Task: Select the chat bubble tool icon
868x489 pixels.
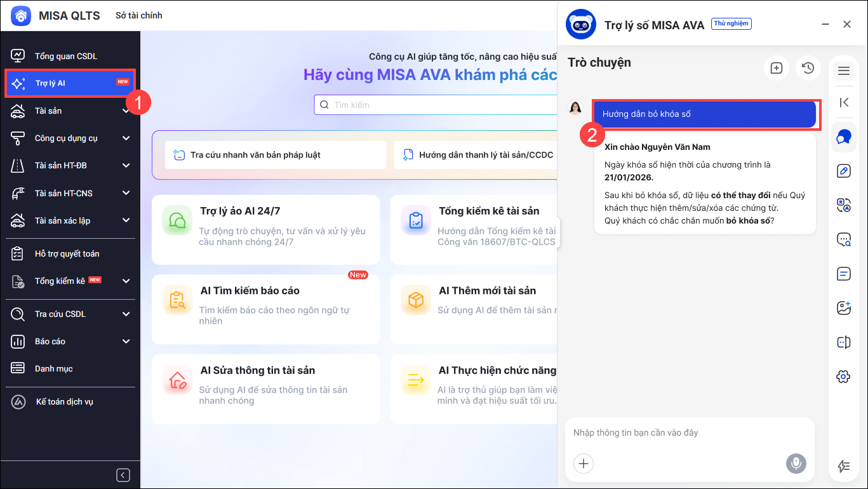Action: coord(844,137)
